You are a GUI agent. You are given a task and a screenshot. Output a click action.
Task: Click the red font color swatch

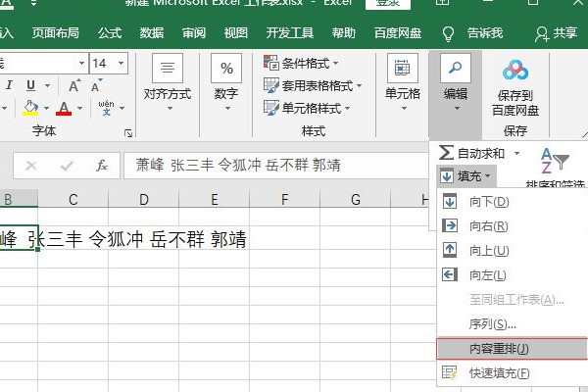(x=65, y=108)
